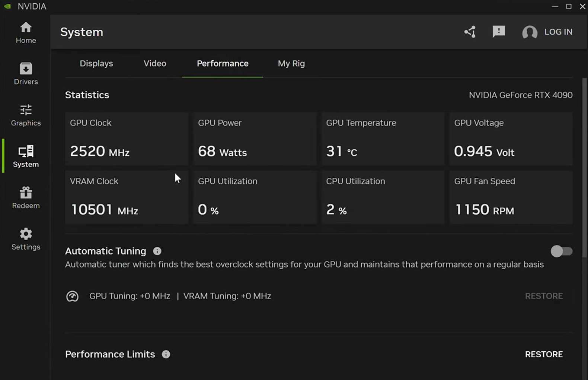Click the System page title
588x380 pixels.
[x=82, y=32]
